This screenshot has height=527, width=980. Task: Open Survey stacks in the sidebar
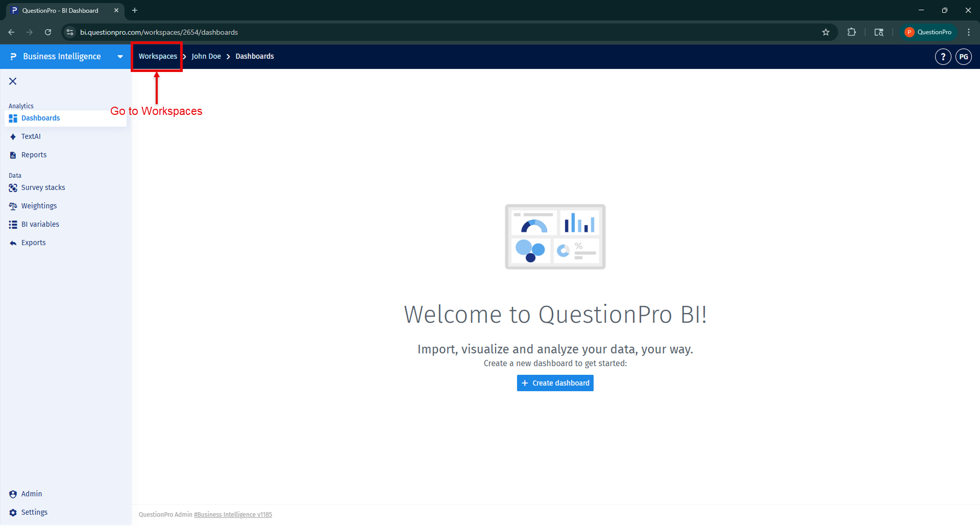pyautogui.click(x=66, y=188)
